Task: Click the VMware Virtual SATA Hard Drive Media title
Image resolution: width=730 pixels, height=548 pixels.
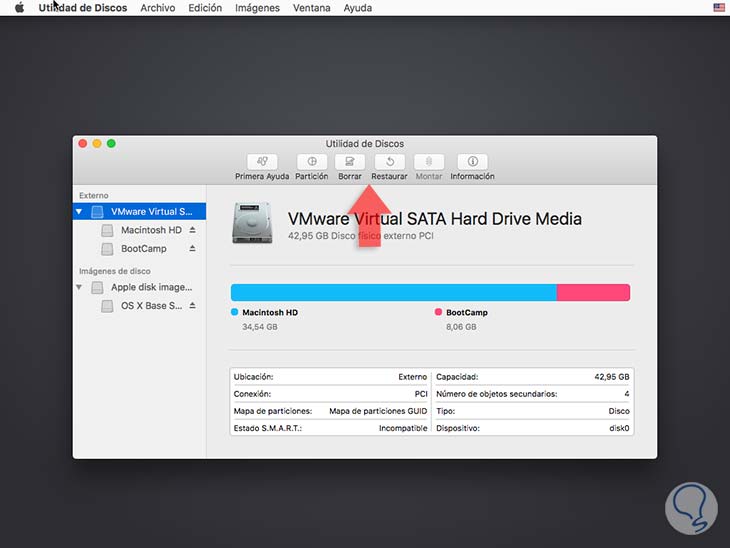Action: coord(435,219)
